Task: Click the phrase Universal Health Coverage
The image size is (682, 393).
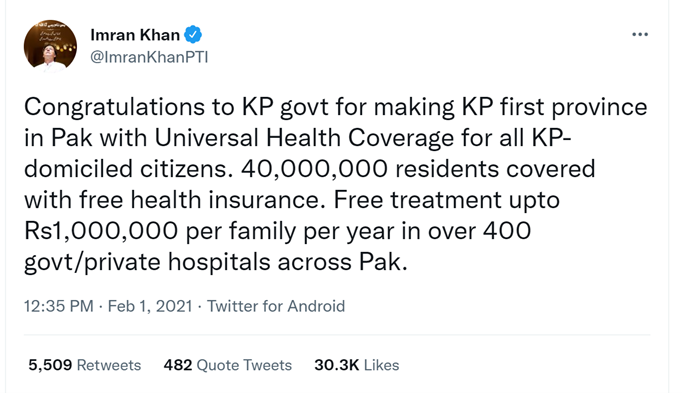Action: coord(304,138)
